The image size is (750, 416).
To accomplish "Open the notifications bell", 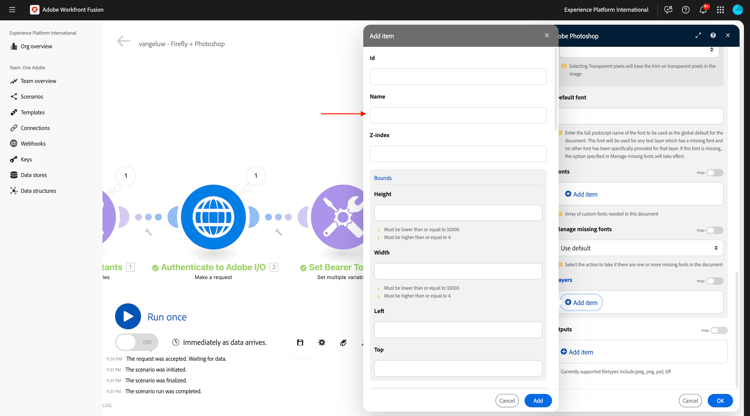I will pyautogui.click(x=703, y=10).
